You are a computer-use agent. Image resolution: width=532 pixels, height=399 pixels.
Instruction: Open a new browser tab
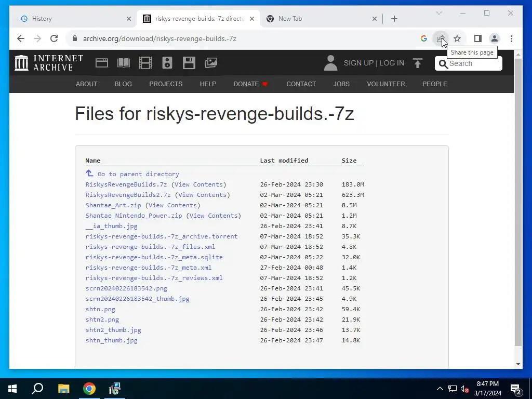click(x=394, y=19)
